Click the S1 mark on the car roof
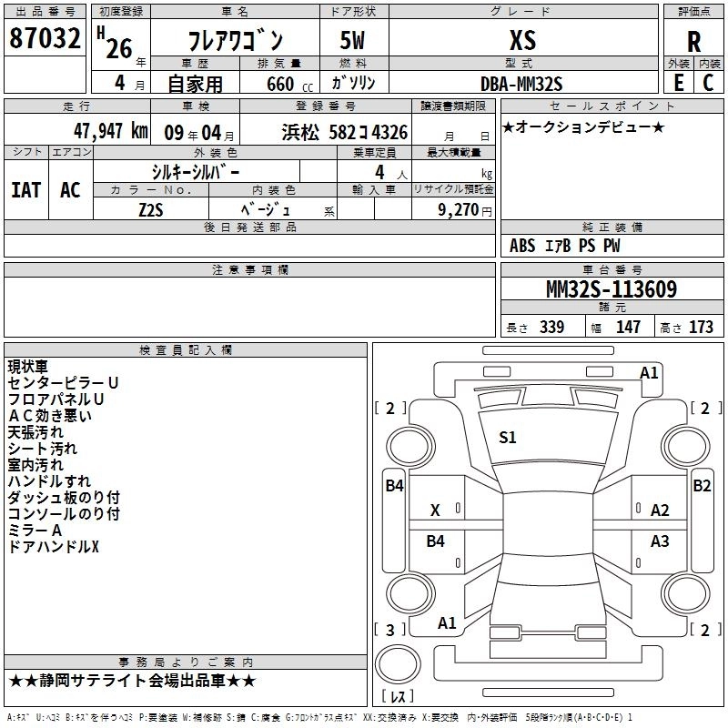Image resolution: width=728 pixels, height=728 pixels. (x=507, y=438)
